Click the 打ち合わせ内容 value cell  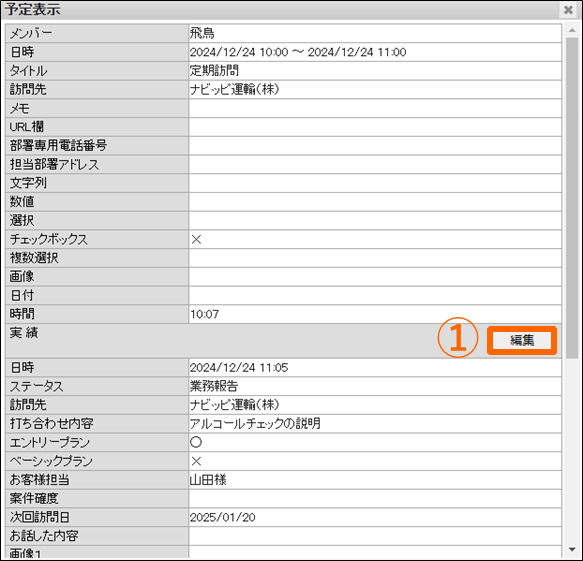point(375,423)
